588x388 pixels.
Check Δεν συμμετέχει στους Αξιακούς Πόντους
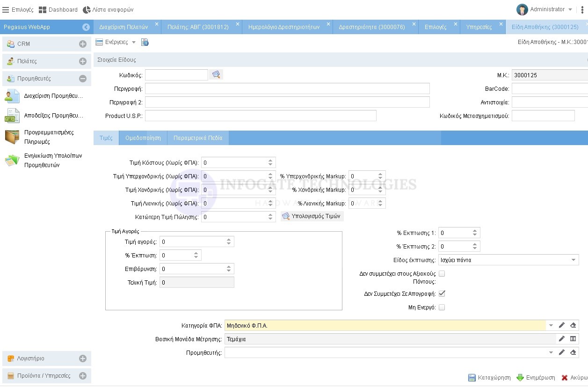pyautogui.click(x=442, y=274)
